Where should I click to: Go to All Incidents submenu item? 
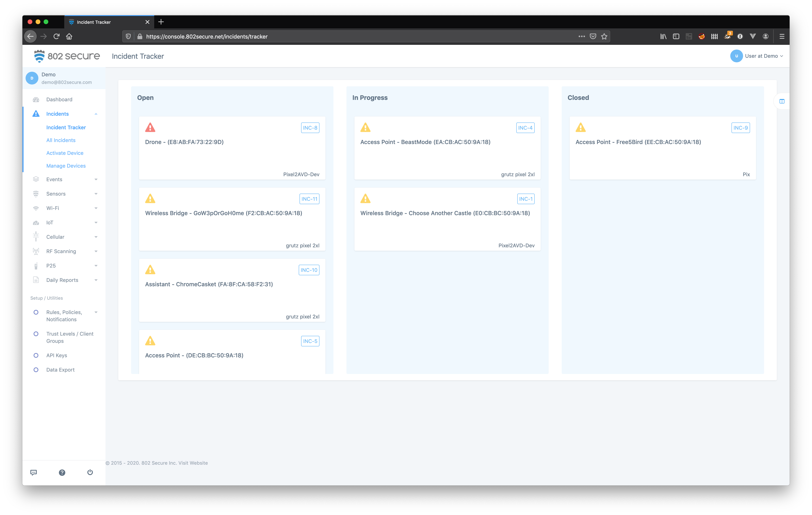pyautogui.click(x=61, y=140)
